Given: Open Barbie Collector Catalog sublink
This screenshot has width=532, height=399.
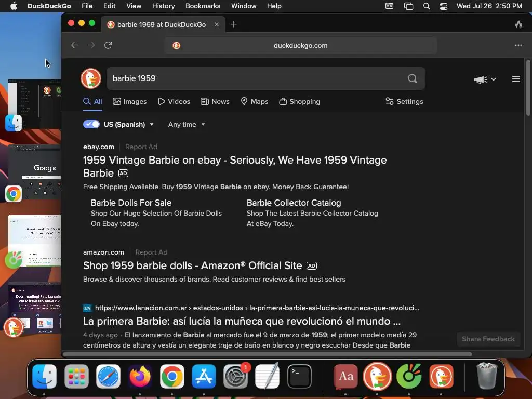Looking at the screenshot, I should 294,203.
